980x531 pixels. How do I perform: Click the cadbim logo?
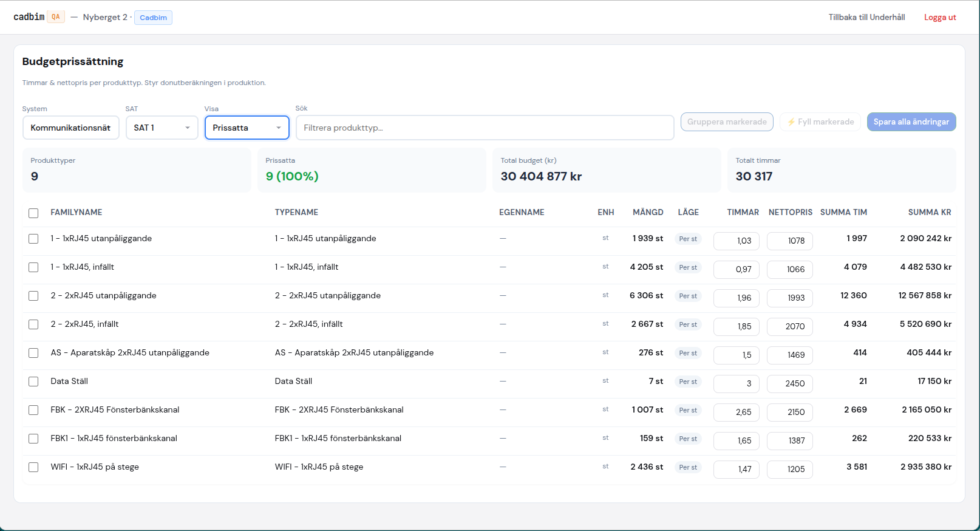click(x=29, y=17)
